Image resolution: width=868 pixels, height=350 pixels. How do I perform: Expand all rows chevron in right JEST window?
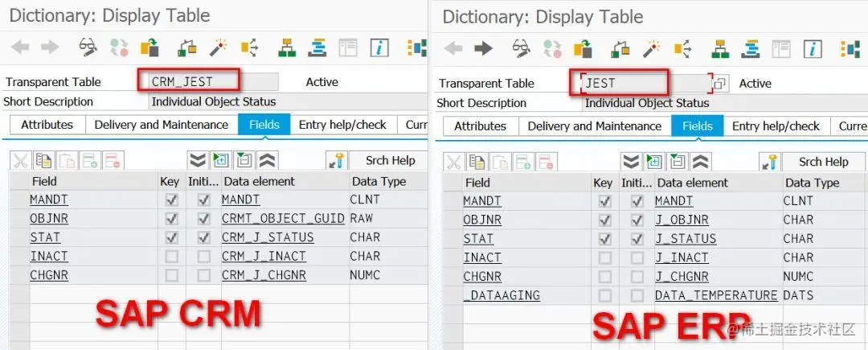coord(631,162)
